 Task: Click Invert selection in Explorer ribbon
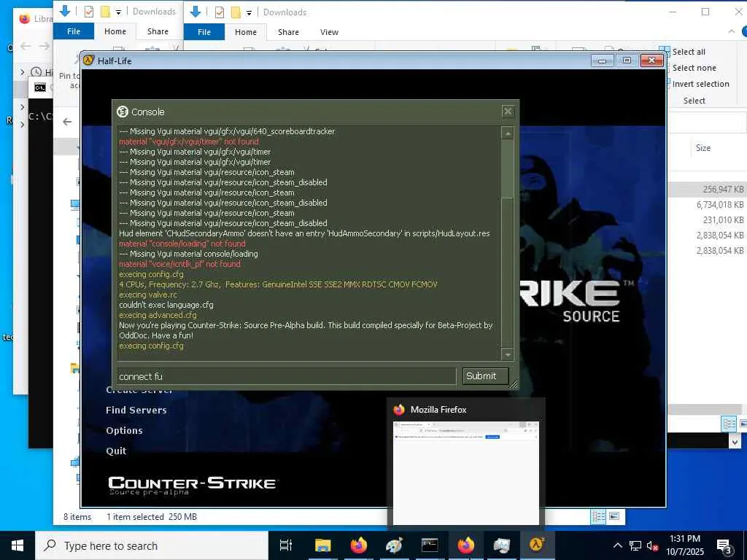tap(700, 84)
